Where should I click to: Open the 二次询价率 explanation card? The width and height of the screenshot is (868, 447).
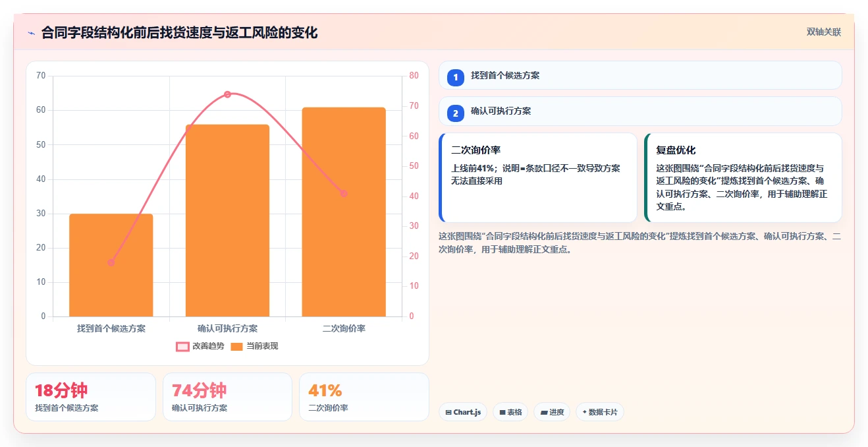click(538, 177)
